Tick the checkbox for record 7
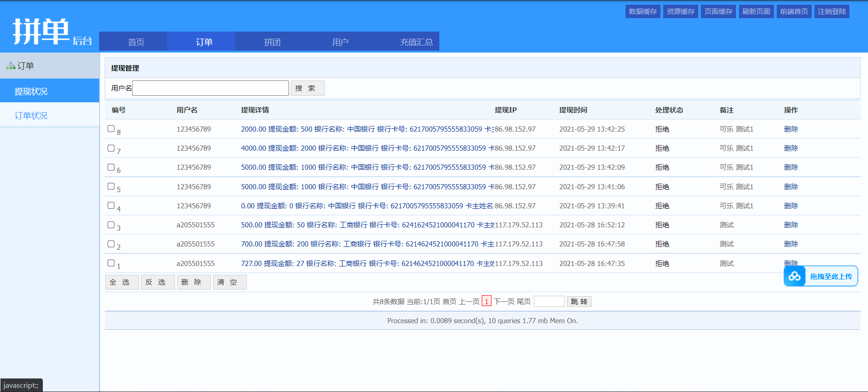Image resolution: width=868 pixels, height=392 pixels. [111, 148]
